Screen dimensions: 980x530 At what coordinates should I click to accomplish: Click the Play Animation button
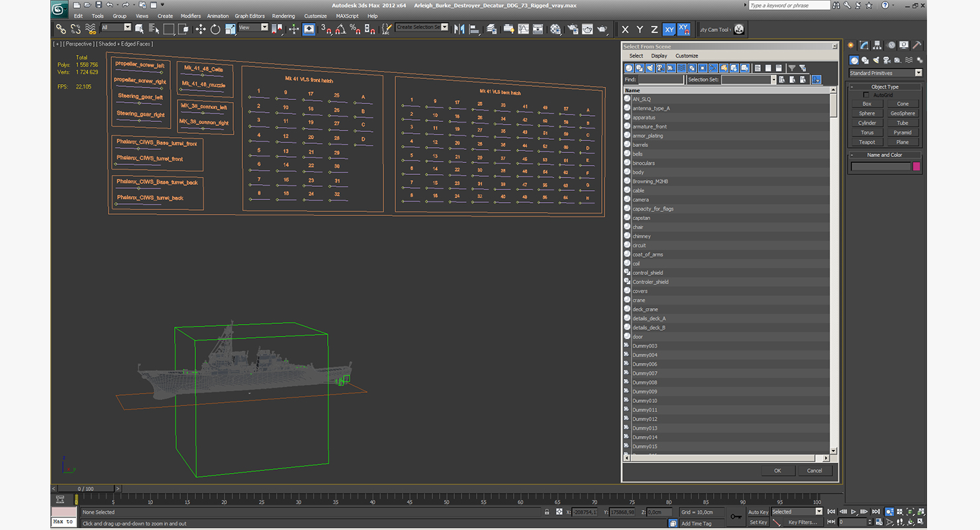tap(854, 511)
